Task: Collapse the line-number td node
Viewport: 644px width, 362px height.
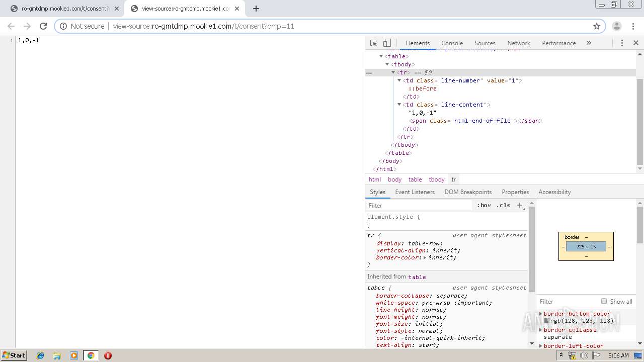Action: 399,80
